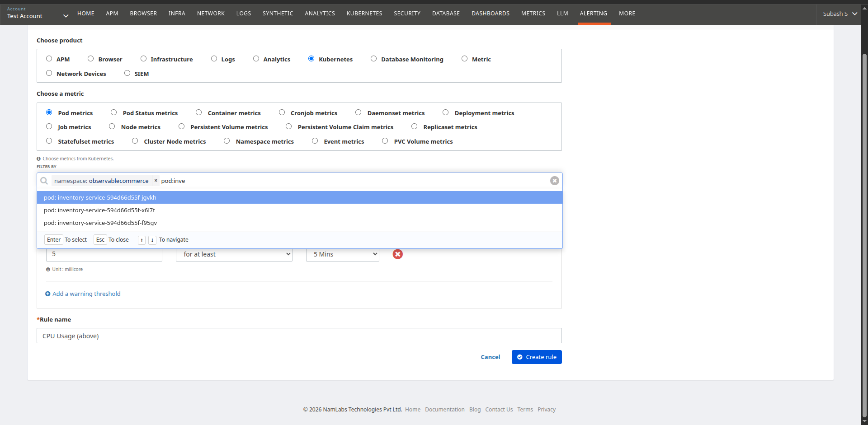Viewport: 868px width, 425px height.
Task: Click Add a warning threshold link
Action: coord(86,294)
